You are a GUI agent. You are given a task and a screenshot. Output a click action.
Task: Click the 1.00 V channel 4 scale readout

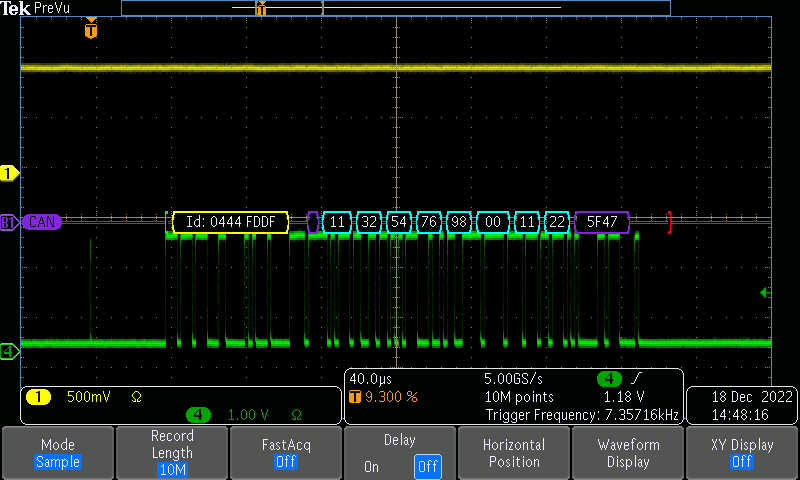248,415
